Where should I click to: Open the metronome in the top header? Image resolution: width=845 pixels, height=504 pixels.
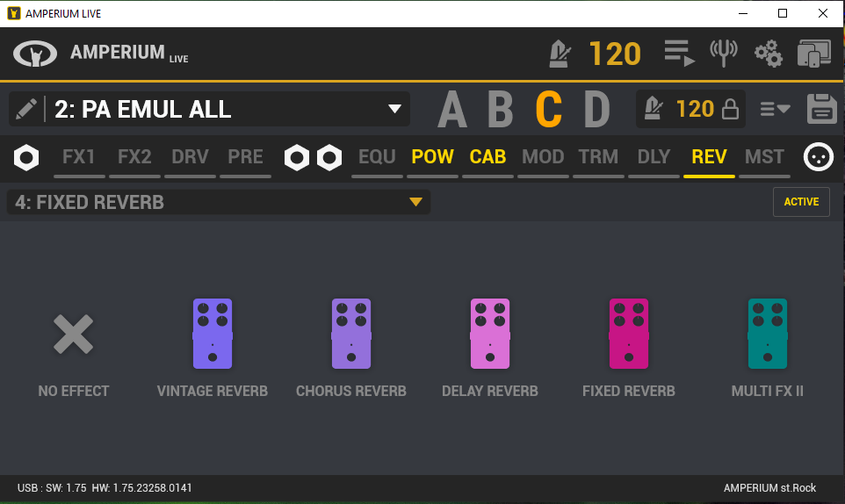pos(560,54)
